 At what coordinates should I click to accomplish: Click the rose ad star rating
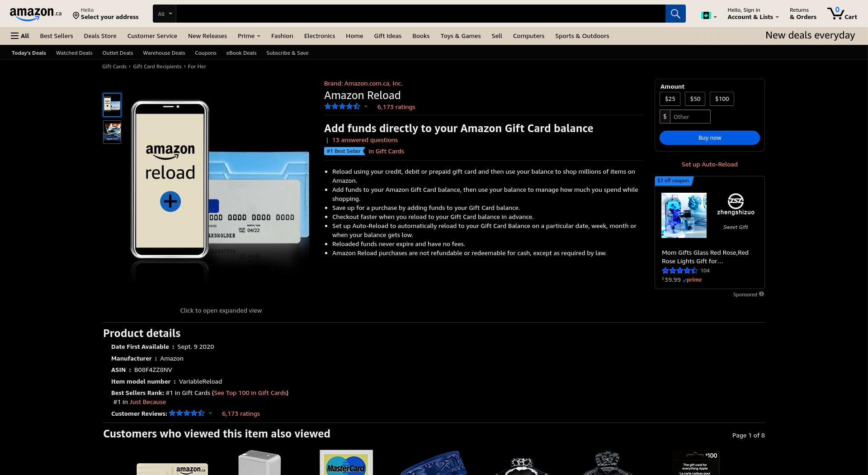[679, 271]
